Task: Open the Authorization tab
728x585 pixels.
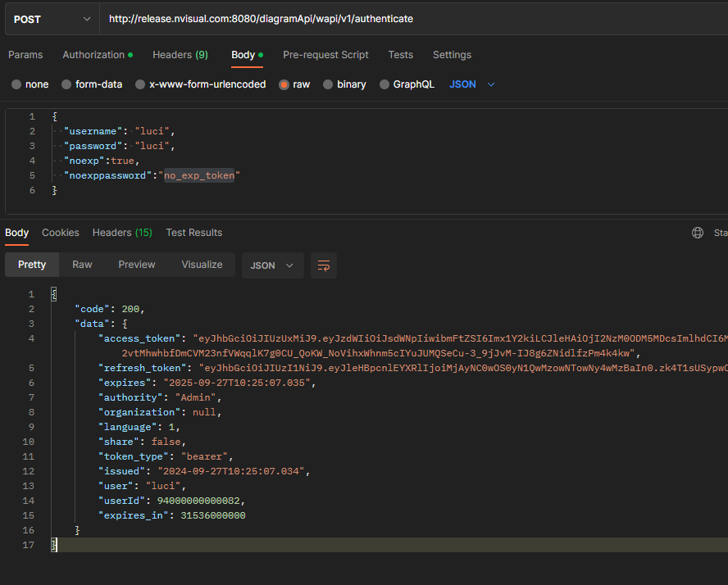Action: click(x=93, y=55)
